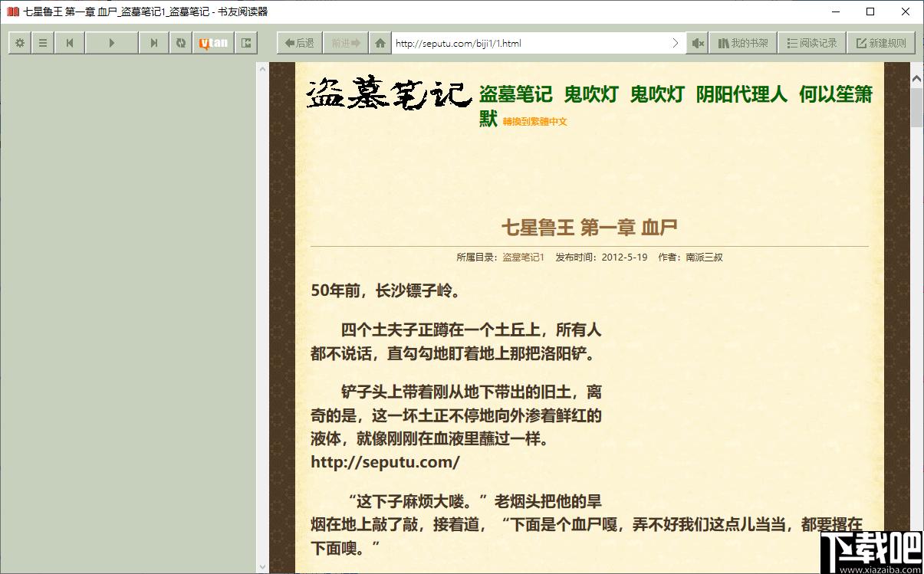Open the vtan logo button
924x574 pixels.
pyautogui.click(x=213, y=43)
